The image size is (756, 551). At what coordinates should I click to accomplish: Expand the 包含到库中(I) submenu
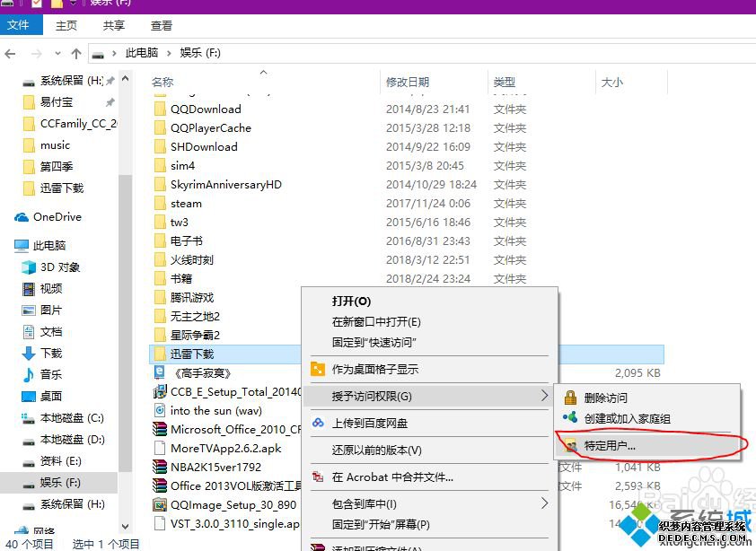(x=429, y=504)
